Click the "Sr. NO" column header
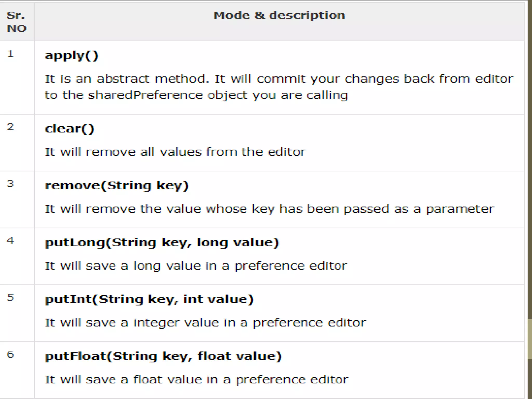 point(16,22)
